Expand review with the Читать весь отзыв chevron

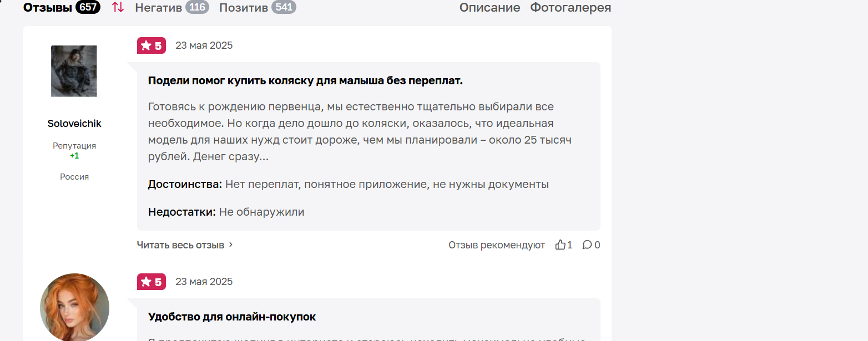pos(231,245)
